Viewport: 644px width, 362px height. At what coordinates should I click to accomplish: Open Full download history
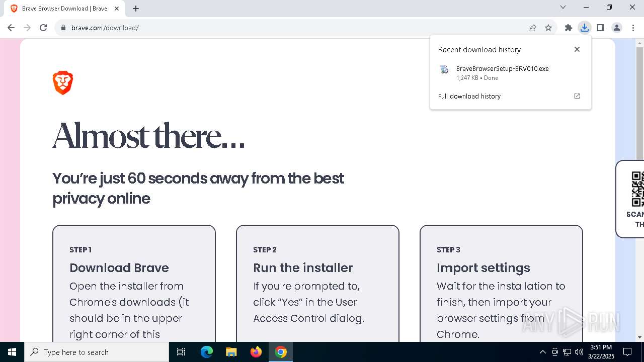(469, 96)
